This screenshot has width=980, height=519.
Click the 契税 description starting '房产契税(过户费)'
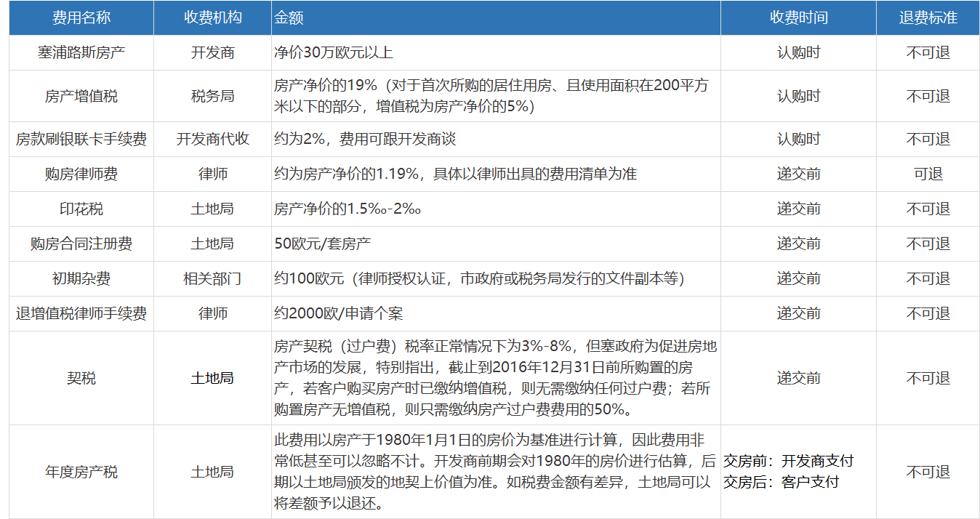tap(495, 378)
